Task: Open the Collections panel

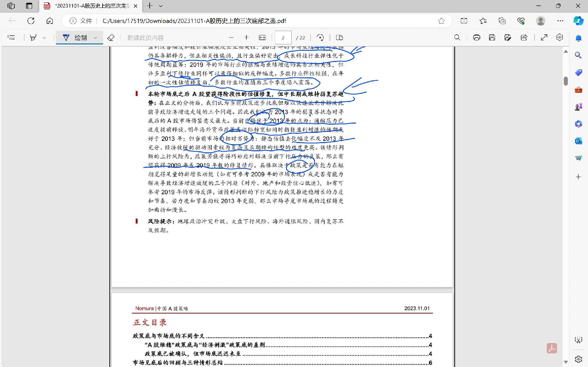Action: pyautogui.click(x=502, y=21)
